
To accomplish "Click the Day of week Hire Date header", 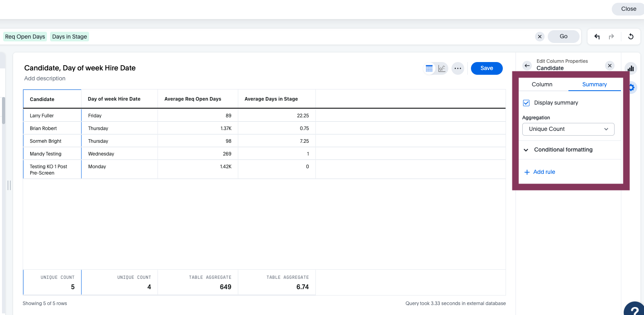I will point(119,99).
